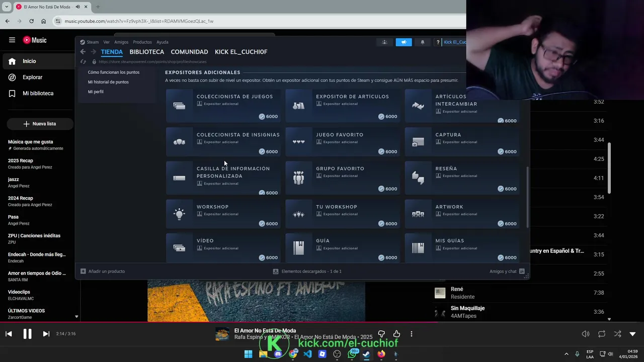Viewport: 644px width, 362px height.
Task: Mute the tab using the speaker icon
Action: click(x=77, y=7)
